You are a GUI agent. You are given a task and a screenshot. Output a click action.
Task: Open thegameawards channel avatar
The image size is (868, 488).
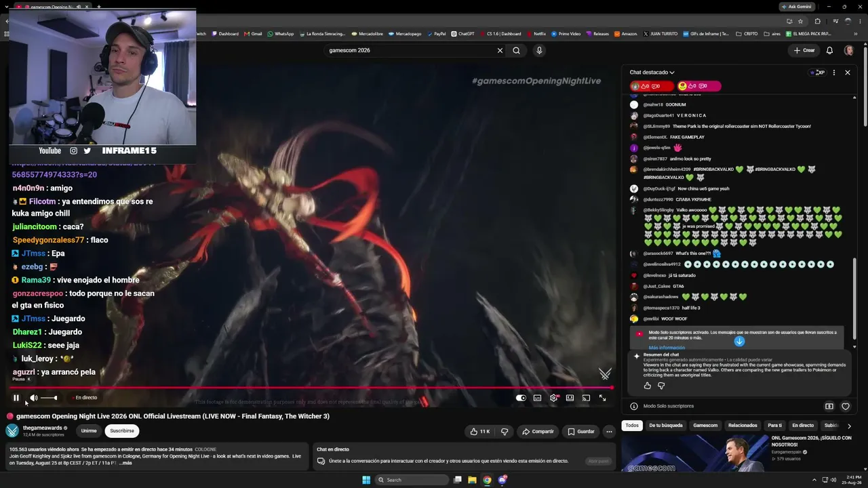coord(12,430)
